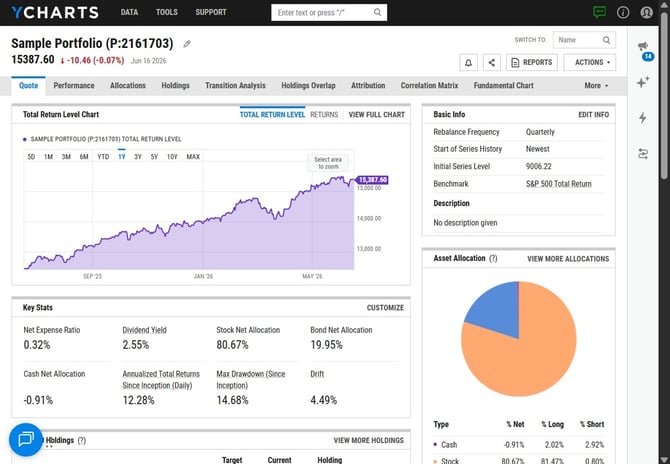670x464 pixels.
Task: Click the purple series legend dot
Action: point(25,139)
